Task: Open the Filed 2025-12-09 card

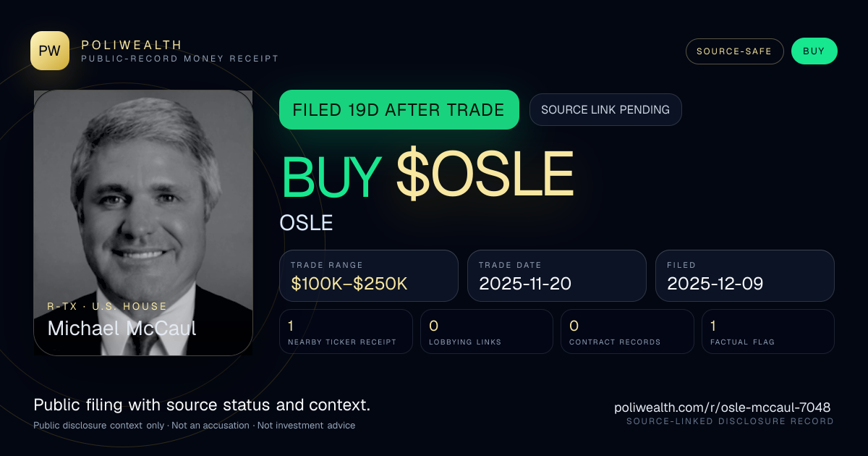Action: point(745,276)
